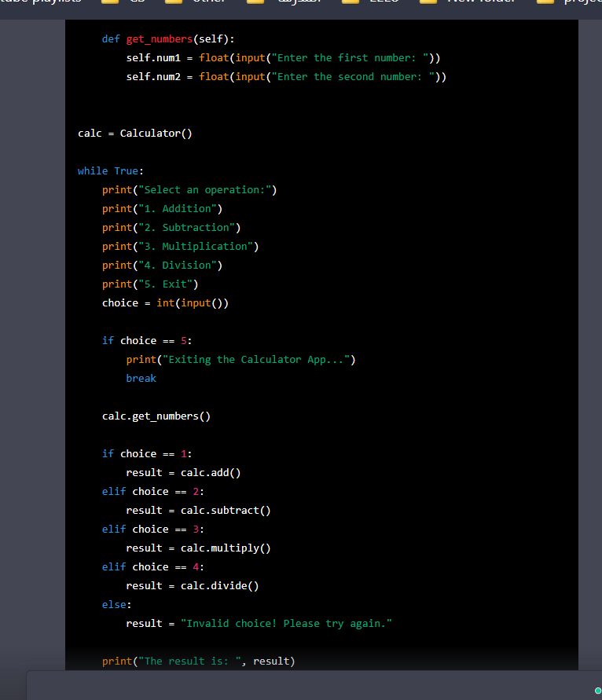This screenshot has height=700, width=602.
Task: Click the 'choice = int(input())' line
Action: point(165,303)
